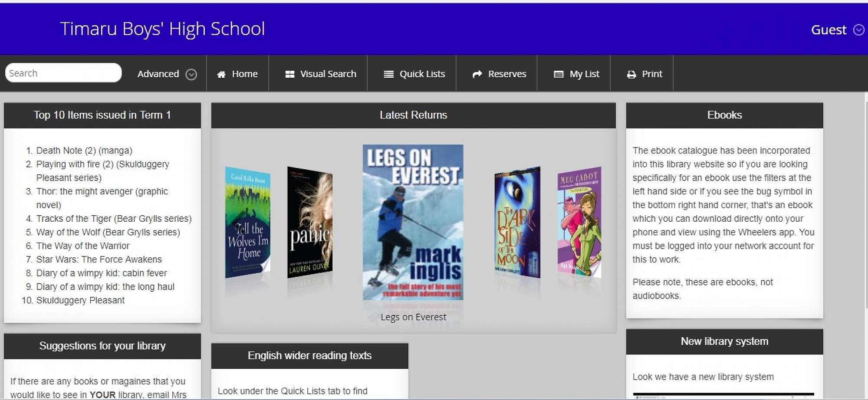Image resolution: width=868 pixels, height=400 pixels.
Task: Open the Visual Search menu item
Action: click(x=328, y=74)
